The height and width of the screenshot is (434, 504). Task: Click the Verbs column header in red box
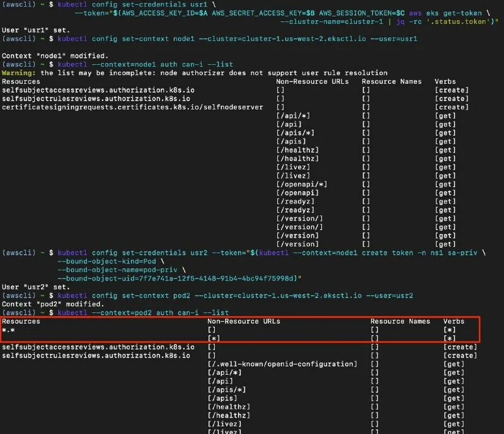(x=454, y=321)
